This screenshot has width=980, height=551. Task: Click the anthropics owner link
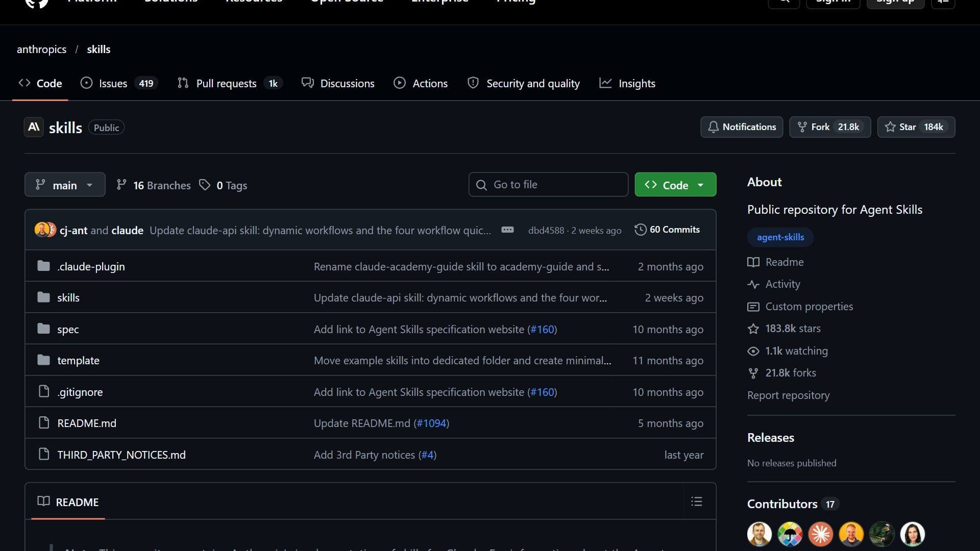click(41, 49)
